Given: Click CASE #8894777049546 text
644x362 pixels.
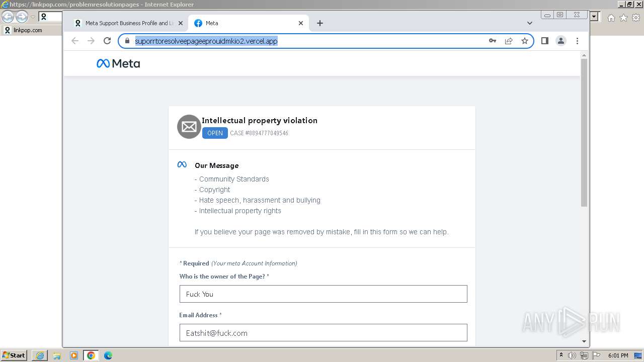Looking at the screenshot, I should tap(259, 133).
